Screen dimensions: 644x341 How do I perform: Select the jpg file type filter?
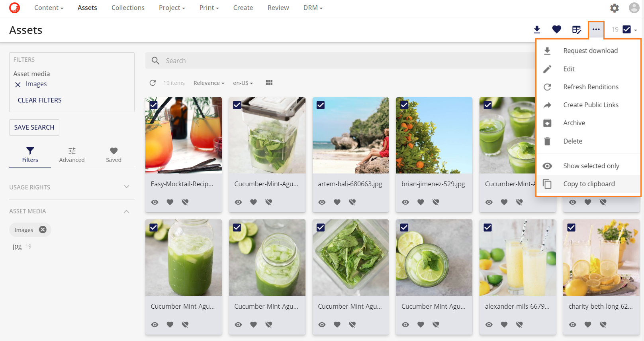(x=17, y=246)
